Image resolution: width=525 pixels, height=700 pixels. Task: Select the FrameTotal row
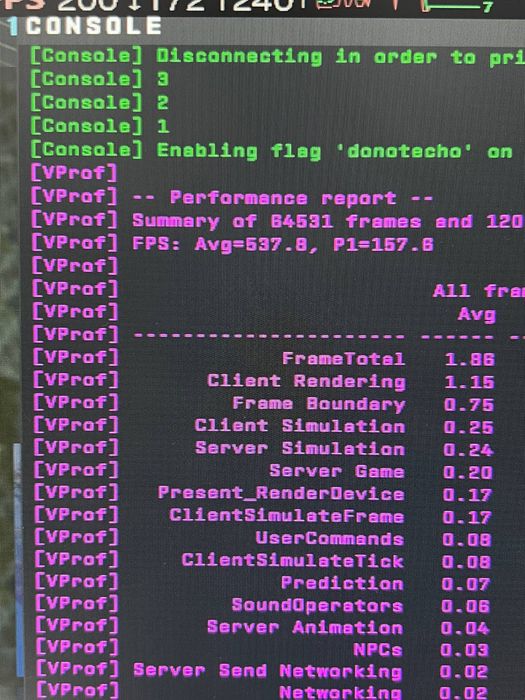tap(263, 359)
